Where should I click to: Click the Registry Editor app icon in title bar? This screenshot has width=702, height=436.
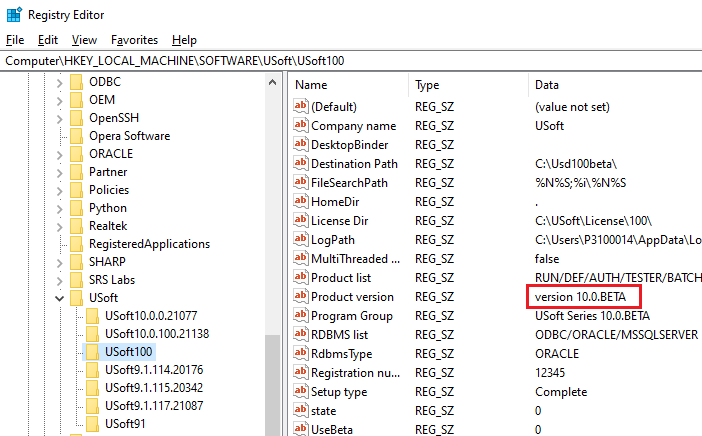click(x=13, y=14)
